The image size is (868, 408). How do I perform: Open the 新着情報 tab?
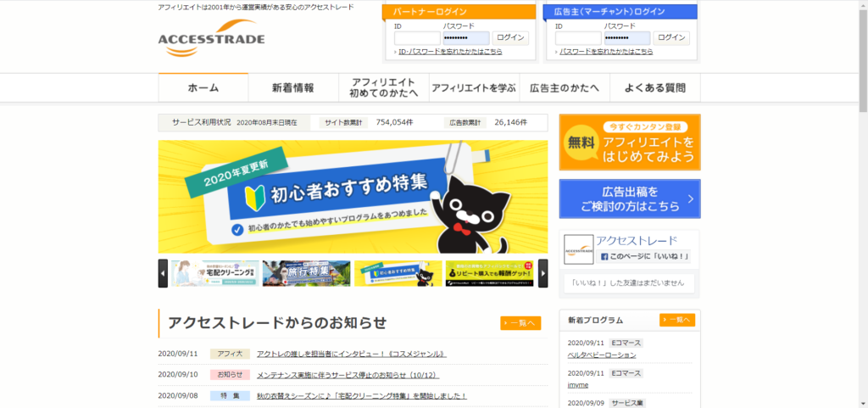point(293,87)
